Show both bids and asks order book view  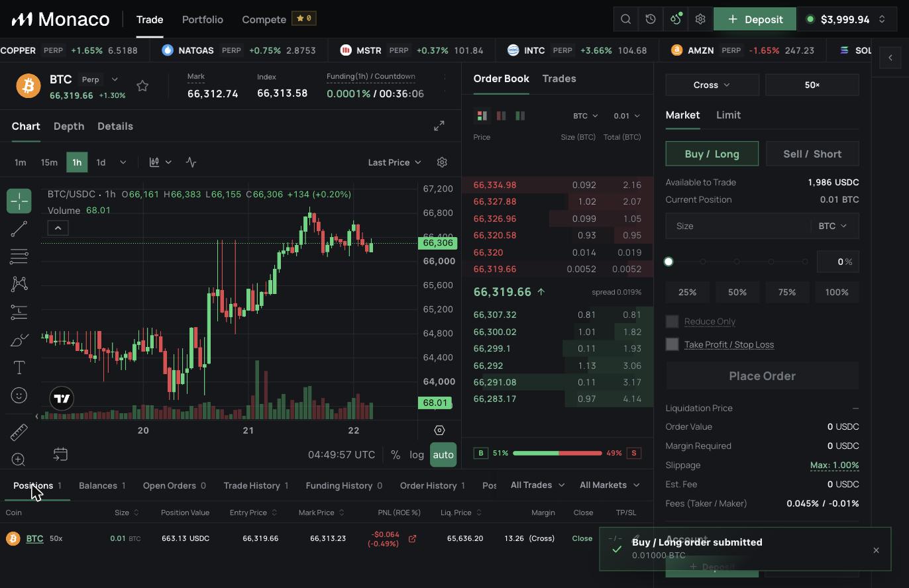482,116
